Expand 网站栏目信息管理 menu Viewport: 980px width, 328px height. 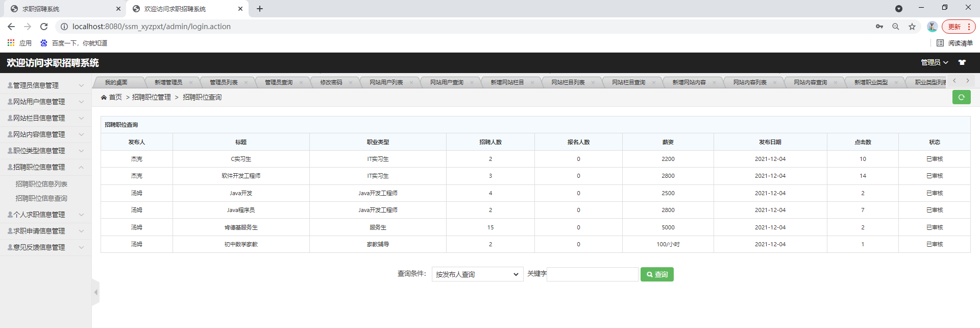pos(45,118)
